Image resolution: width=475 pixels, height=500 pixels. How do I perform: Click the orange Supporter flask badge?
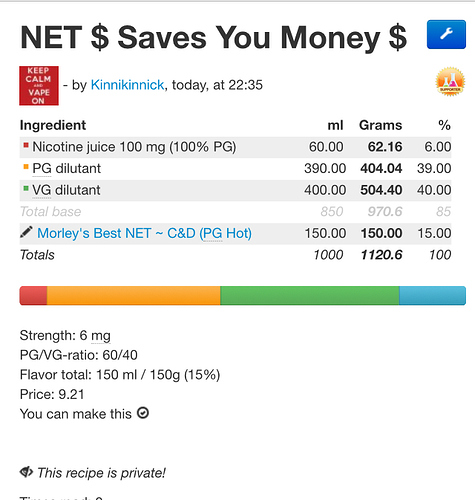pos(450,81)
